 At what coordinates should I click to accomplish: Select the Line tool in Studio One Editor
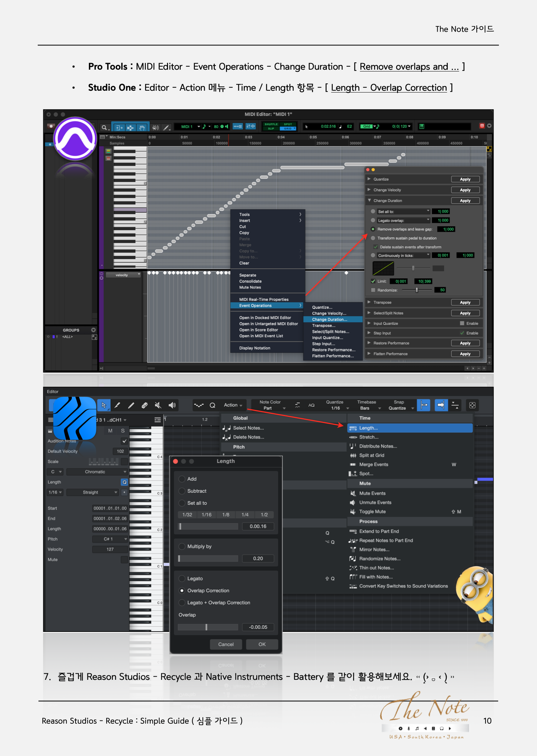[131, 405]
